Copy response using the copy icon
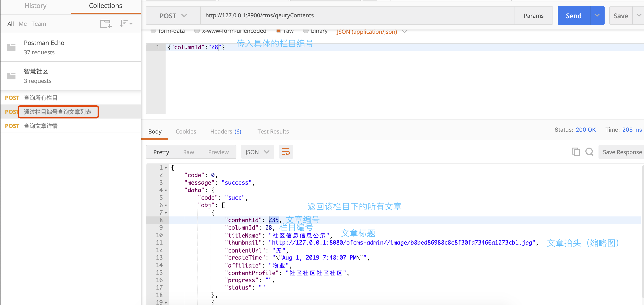Image resolution: width=644 pixels, height=305 pixels. [x=575, y=152]
